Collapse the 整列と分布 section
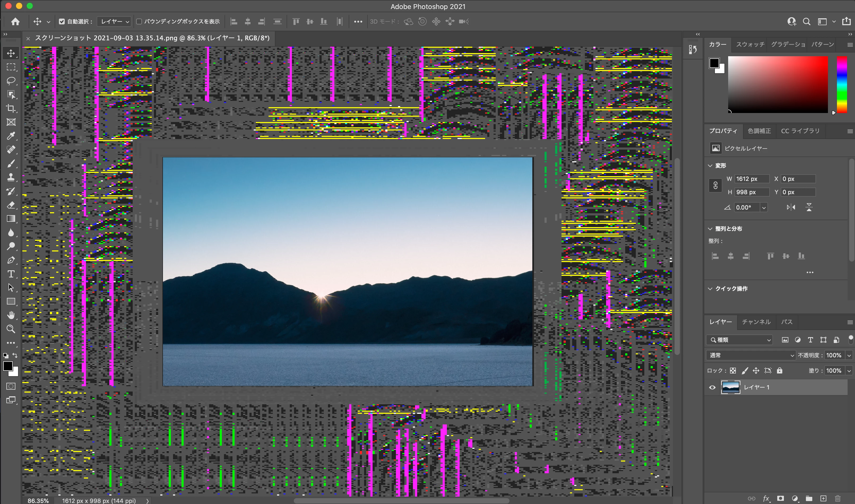Screen dimensions: 855x504 [x=710, y=229]
